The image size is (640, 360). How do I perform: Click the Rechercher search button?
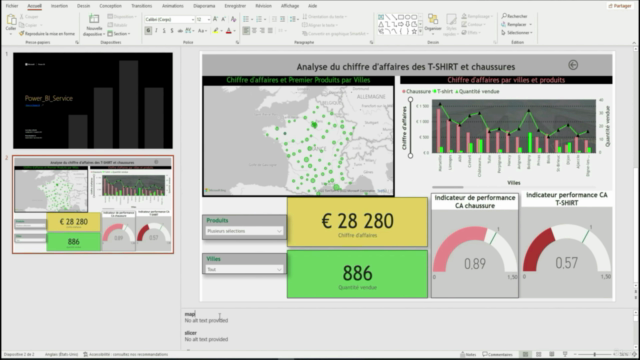(x=514, y=16)
